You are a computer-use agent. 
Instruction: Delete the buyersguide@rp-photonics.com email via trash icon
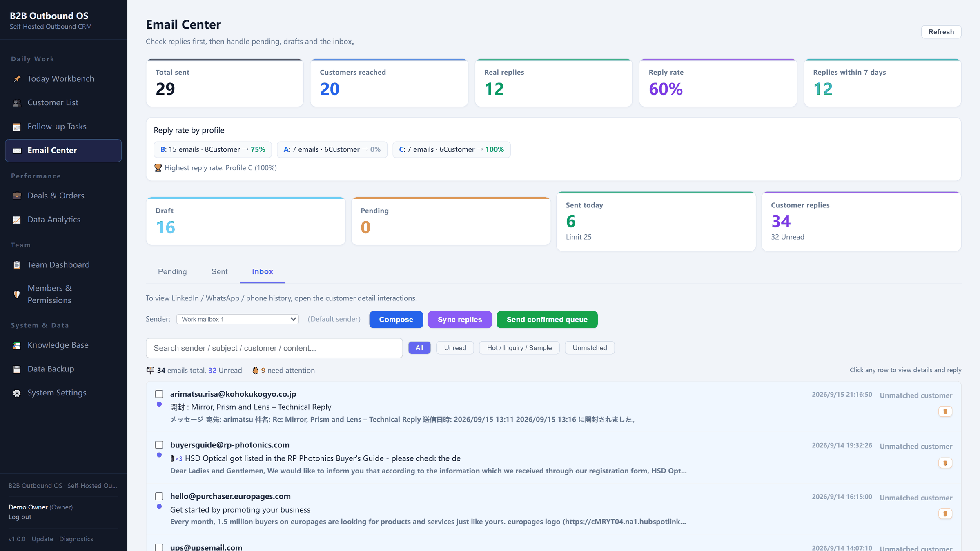pyautogui.click(x=945, y=463)
